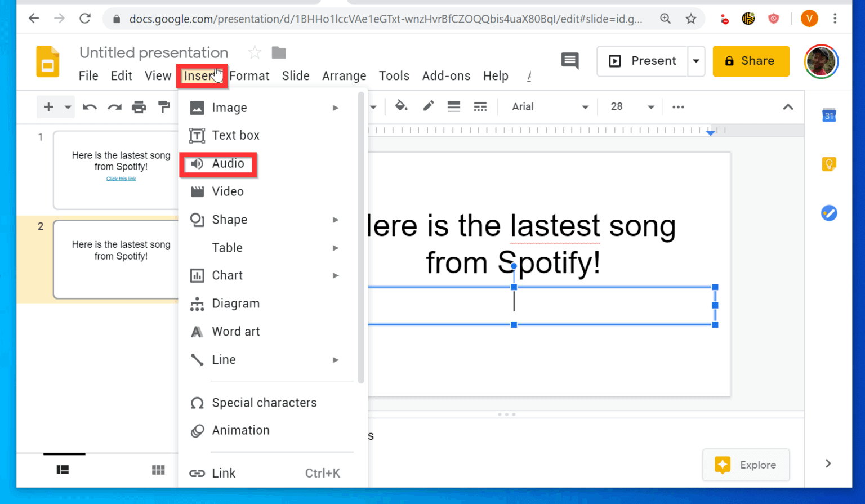Viewport: 865px width, 504px height.
Task: Expand the Table submenu
Action: (336, 248)
